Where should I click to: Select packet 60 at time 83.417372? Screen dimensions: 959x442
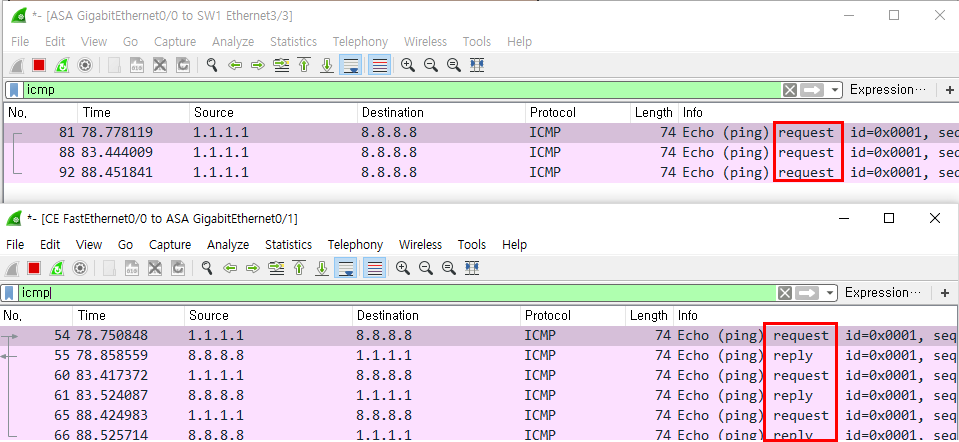click(x=479, y=375)
